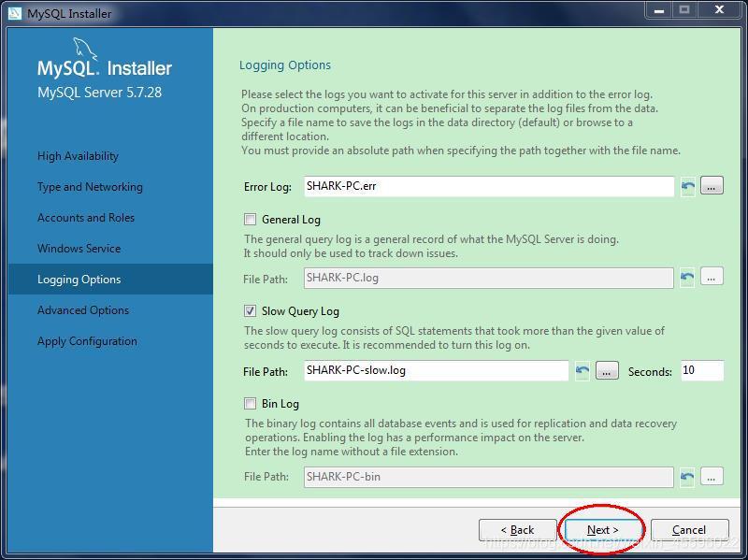Viewport: 748px width, 560px height.
Task: Click the 'Error Log:' label
Action: (267, 187)
